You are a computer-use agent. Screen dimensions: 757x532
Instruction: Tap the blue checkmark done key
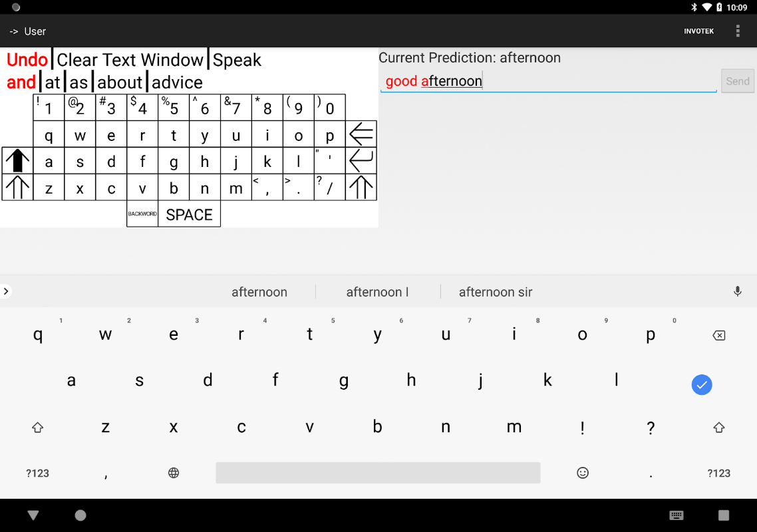pos(702,385)
